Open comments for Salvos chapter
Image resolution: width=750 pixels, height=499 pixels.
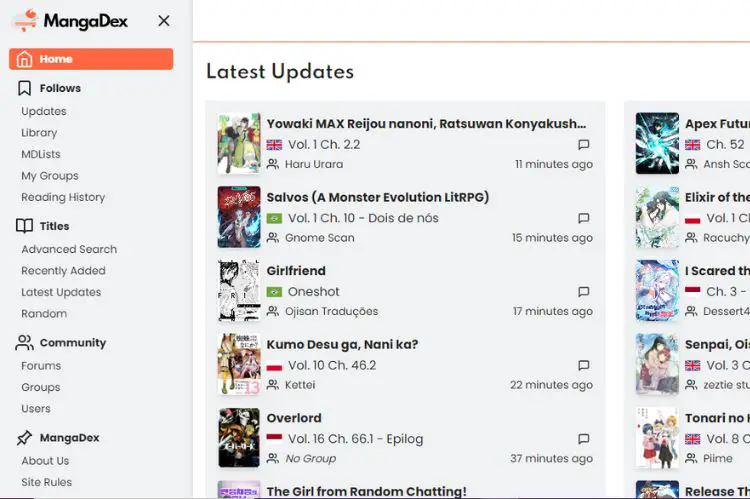click(584, 218)
